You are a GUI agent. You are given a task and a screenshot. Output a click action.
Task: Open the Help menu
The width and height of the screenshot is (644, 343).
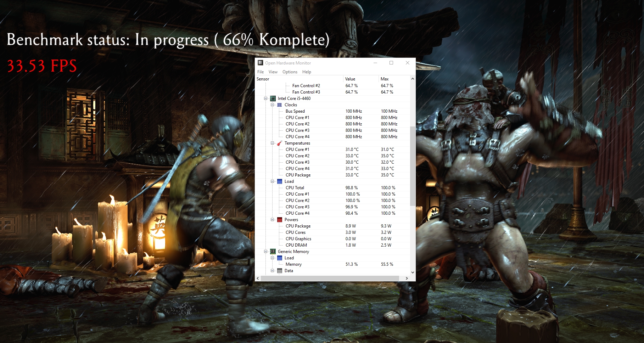(307, 72)
